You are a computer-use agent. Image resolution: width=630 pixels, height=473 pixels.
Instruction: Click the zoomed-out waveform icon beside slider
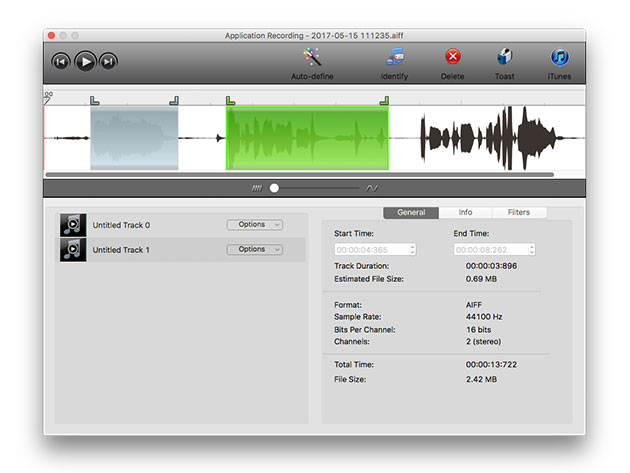(x=257, y=188)
